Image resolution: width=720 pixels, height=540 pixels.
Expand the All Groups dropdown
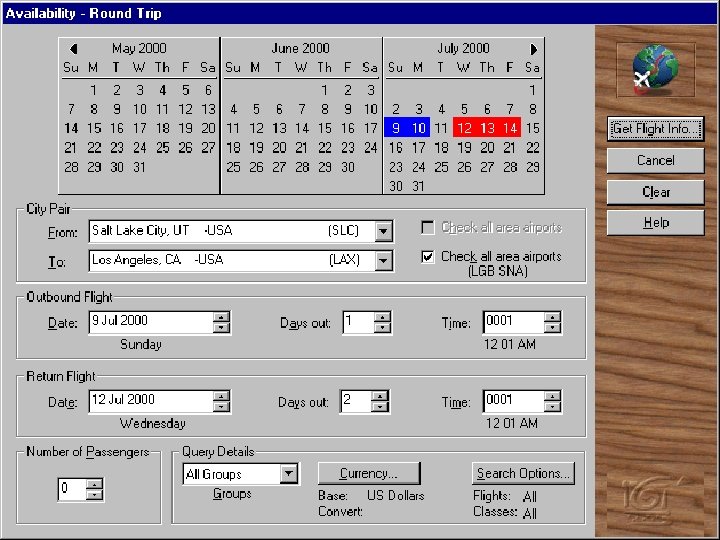tap(289, 473)
